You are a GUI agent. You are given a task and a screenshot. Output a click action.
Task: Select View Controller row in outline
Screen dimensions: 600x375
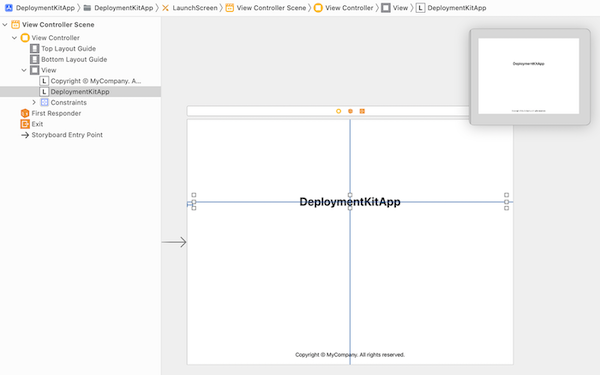[x=80, y=38]
